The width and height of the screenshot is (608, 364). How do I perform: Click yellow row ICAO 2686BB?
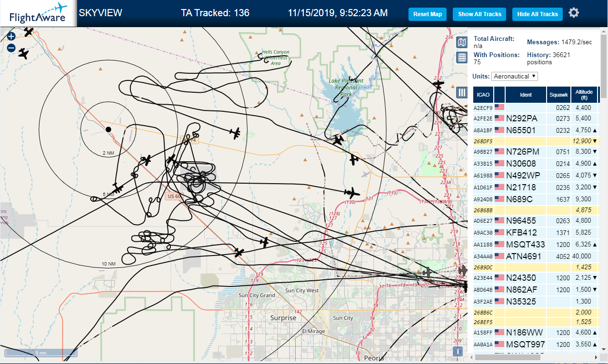(x=483, y=210)
